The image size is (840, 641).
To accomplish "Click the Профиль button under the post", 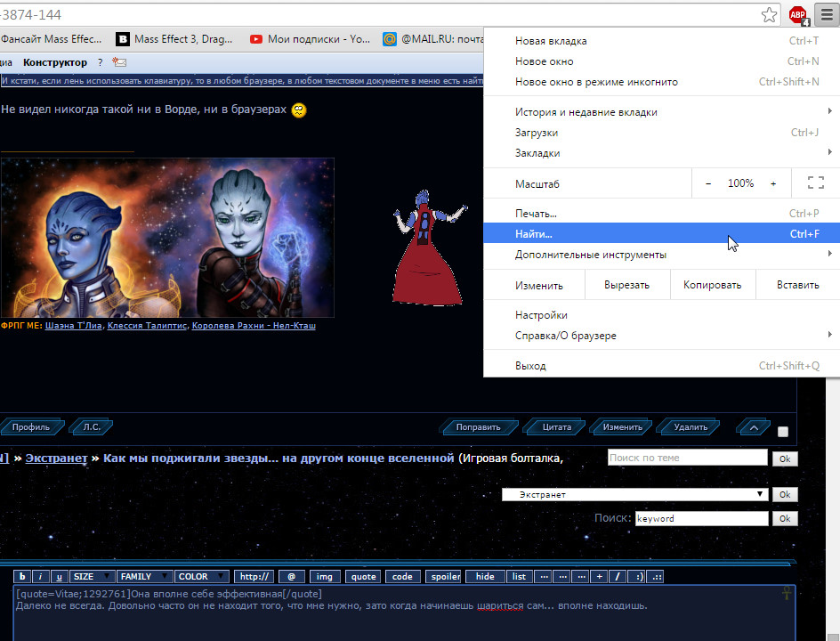I will click(x=30, y=427).
